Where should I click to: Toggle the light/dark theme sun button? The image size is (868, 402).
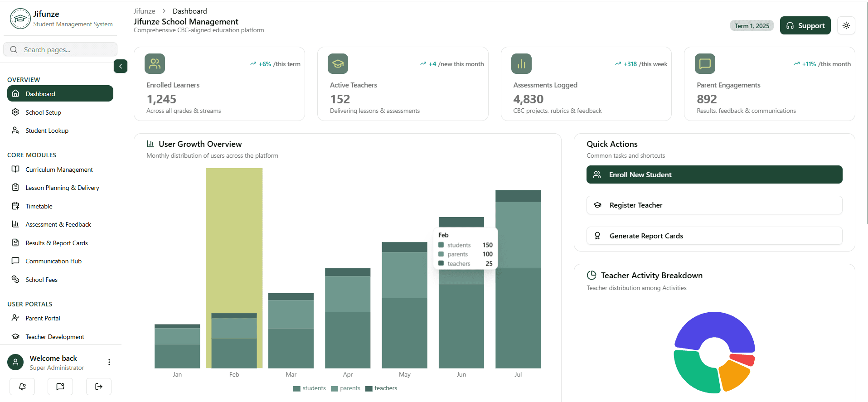846,26
